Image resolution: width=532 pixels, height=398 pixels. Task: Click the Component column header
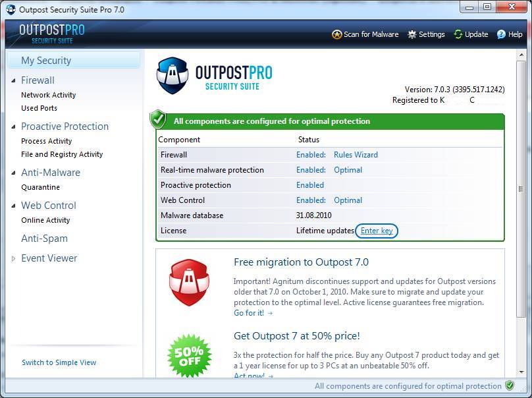179,140
